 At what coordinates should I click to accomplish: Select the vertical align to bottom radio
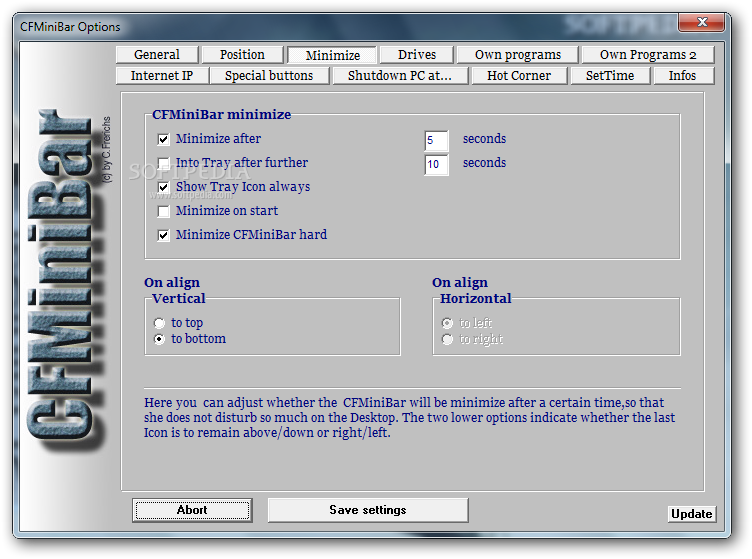tap(159, 339)
